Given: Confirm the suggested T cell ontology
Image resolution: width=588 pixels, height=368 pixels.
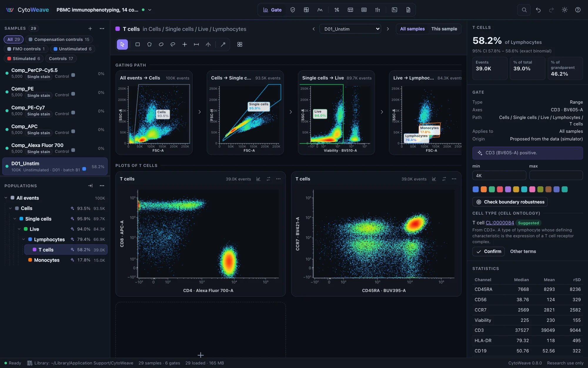Looking at the screenshot, I should 488,251.
